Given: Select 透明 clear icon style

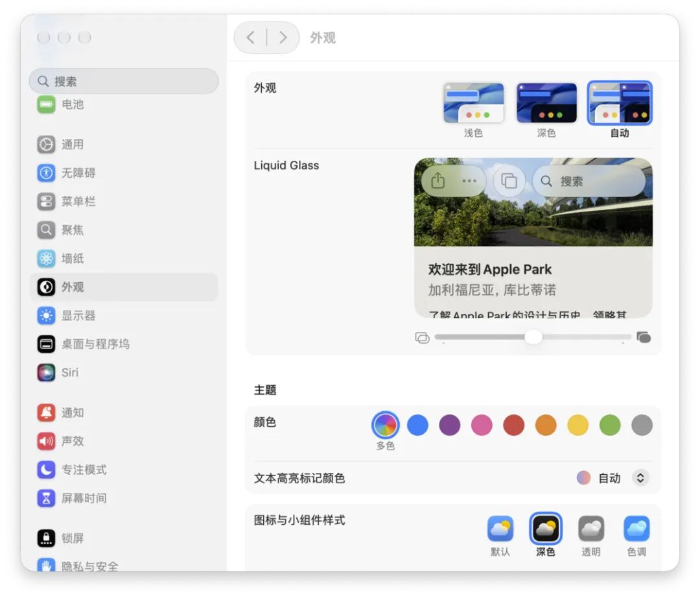Looking at the screenshot, I should tap(591, 529).
